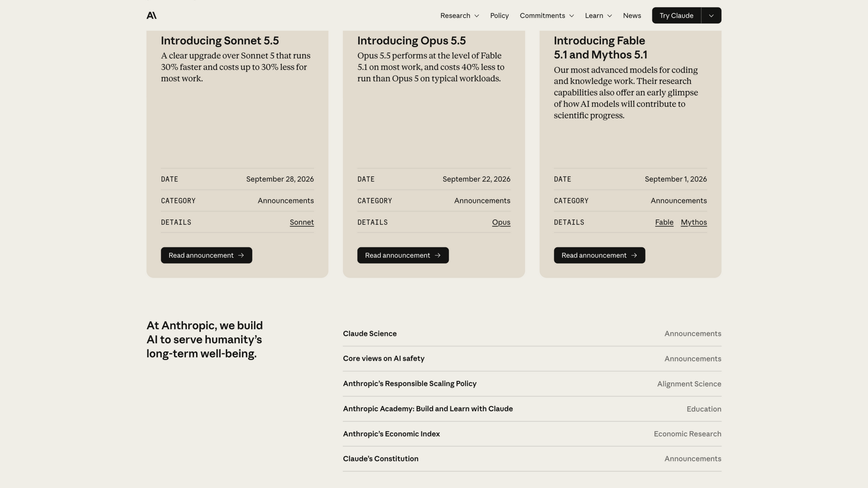868x488 pixels.
Task: Click the September 28, 2026 date
Action: [280, 179]
